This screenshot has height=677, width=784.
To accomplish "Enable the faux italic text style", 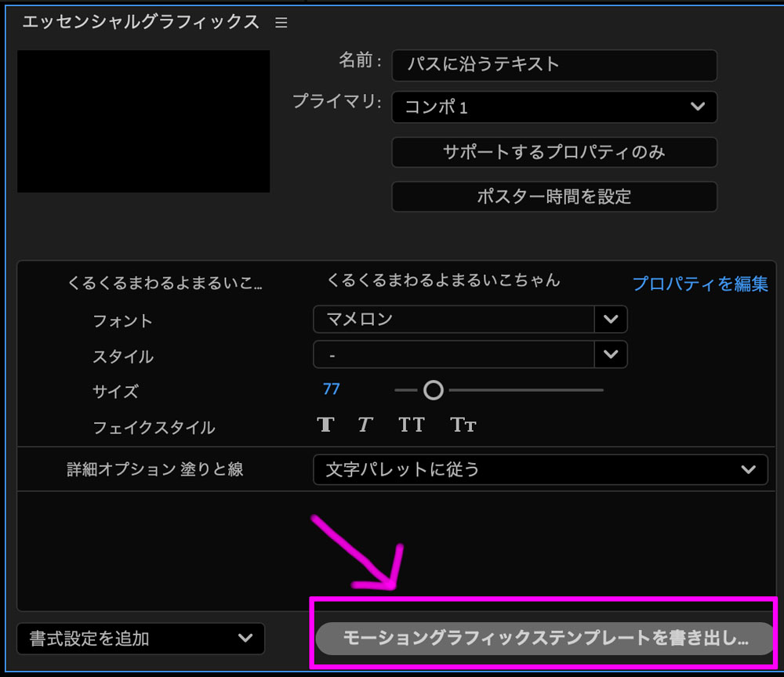I will 365,425.
